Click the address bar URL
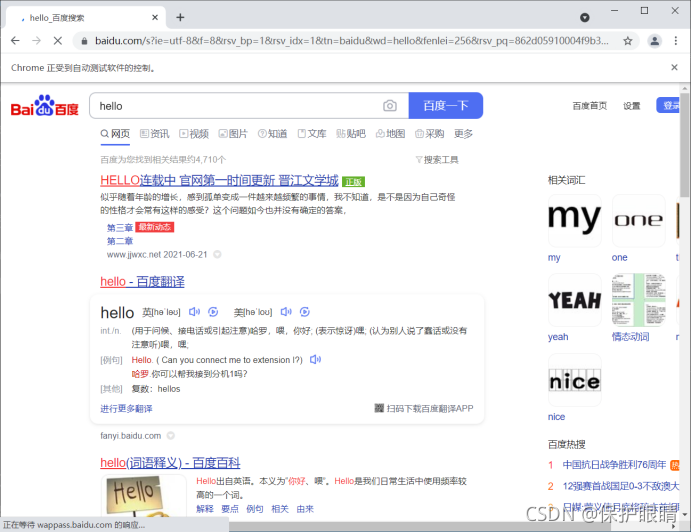This screenshot has width=692, height=532. point(352,41)
